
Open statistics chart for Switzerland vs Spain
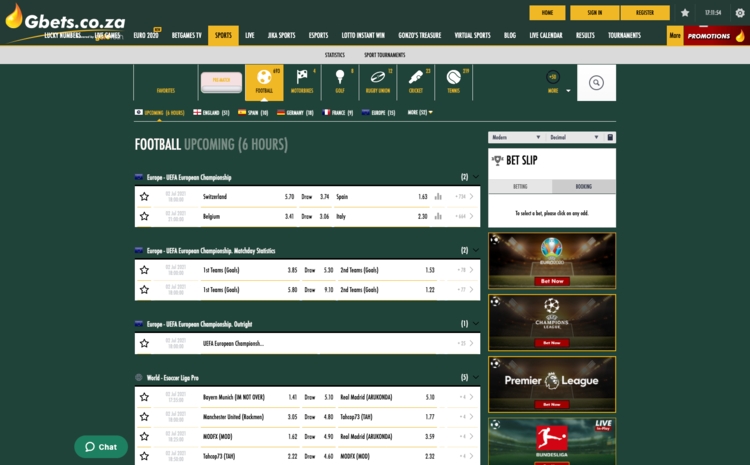coord(438,197)
